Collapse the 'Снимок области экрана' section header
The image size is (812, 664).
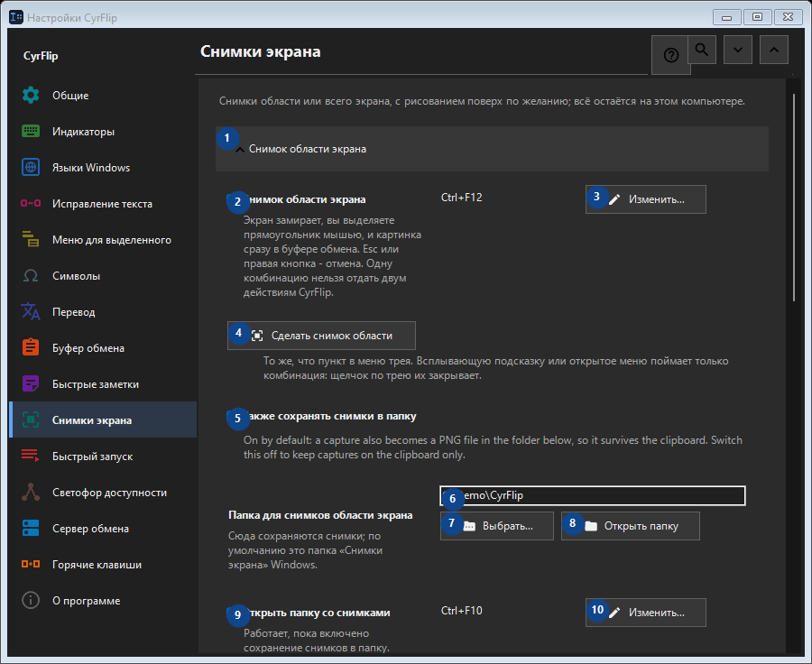pyautogui.click(x=492, y=149)
